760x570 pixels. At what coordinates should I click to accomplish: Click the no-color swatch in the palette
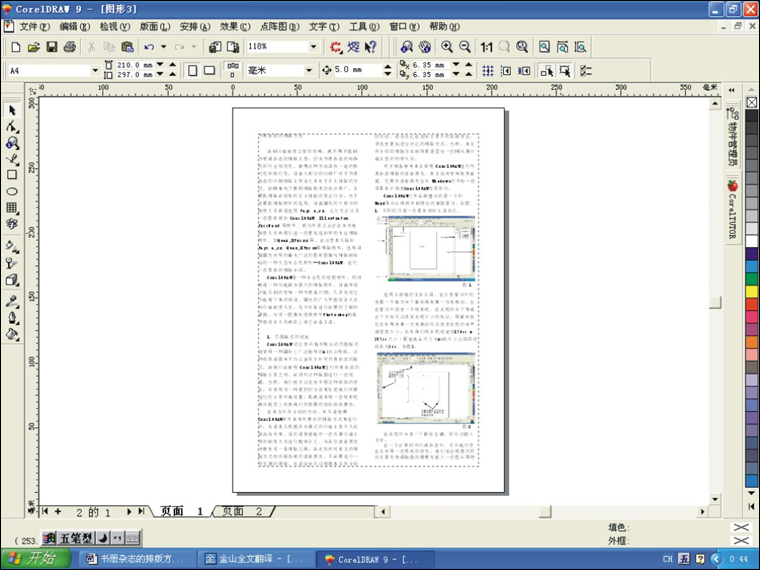tap(751, 102)
